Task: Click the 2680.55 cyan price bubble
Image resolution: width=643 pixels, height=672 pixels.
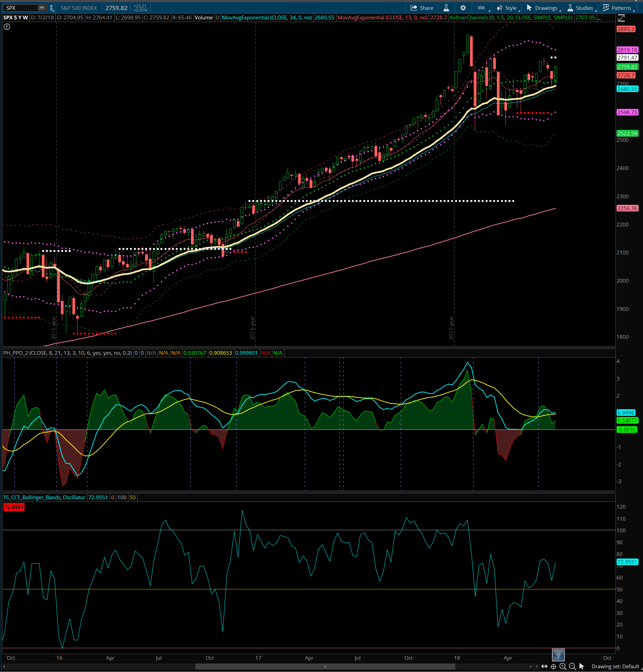Action: (627, 89)
